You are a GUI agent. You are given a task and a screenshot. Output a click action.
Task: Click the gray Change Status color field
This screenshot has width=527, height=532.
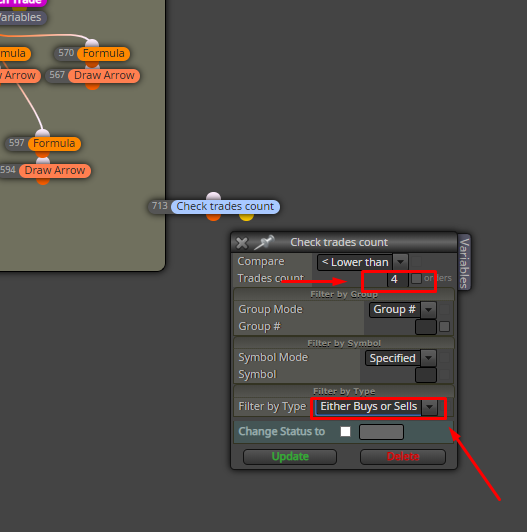tap(381, 432)
